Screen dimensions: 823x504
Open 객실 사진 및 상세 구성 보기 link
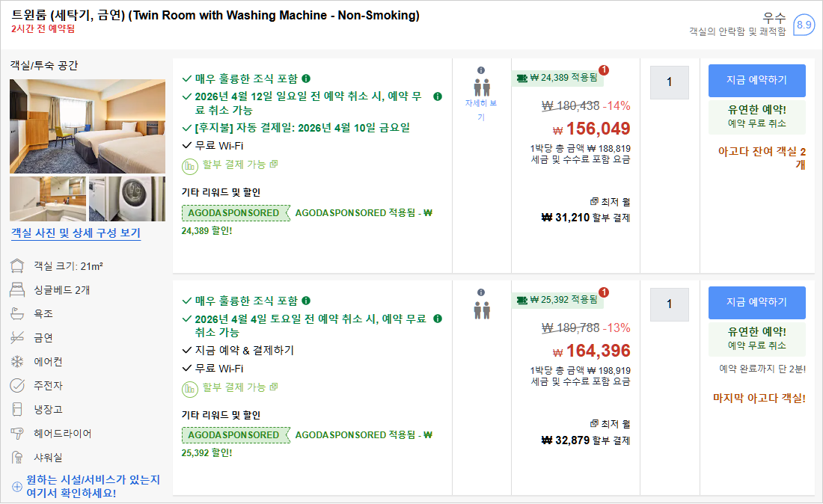point(76,233)
